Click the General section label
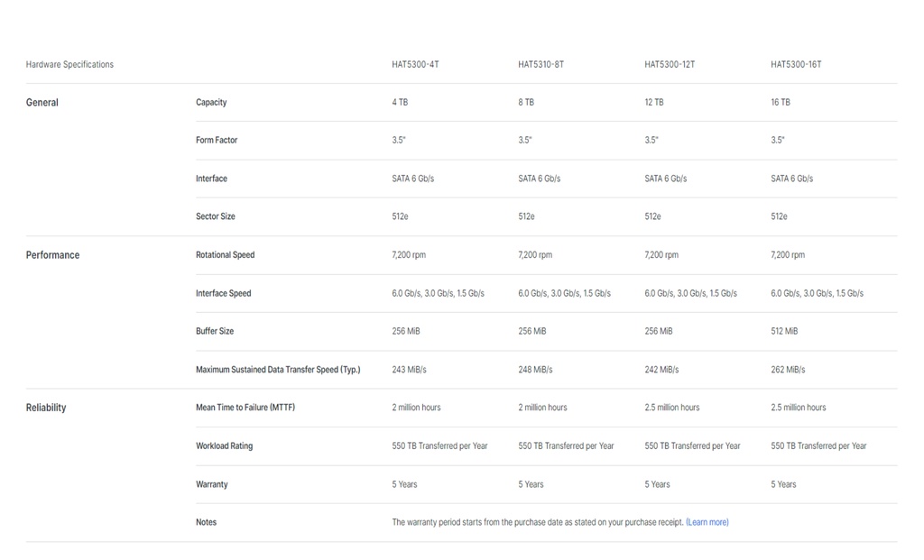Image resolution: width=924 pixels, height=560 pixels. tap(42, 103)
